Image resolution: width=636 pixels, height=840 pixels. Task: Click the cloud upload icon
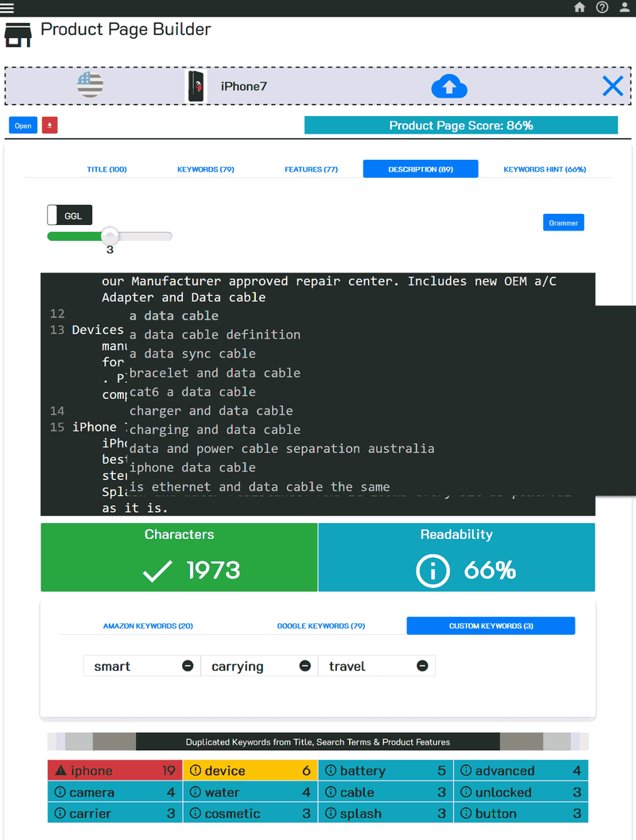point(449,86)
